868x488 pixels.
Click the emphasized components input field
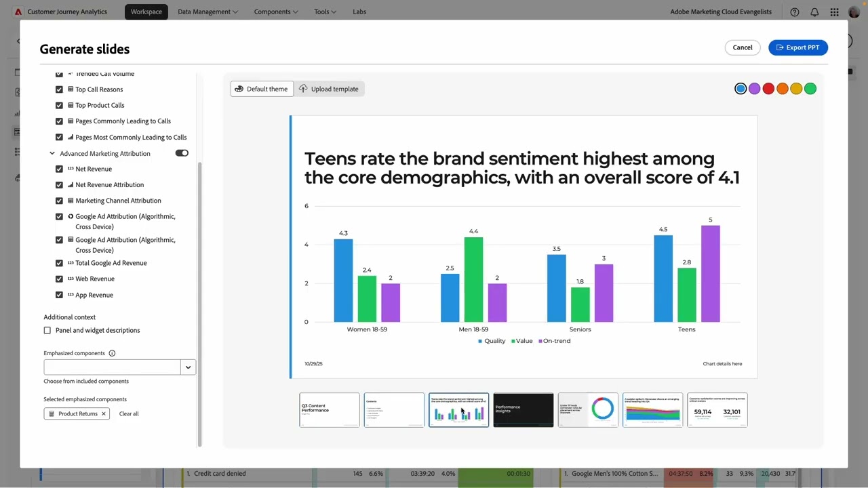[113, 367]
